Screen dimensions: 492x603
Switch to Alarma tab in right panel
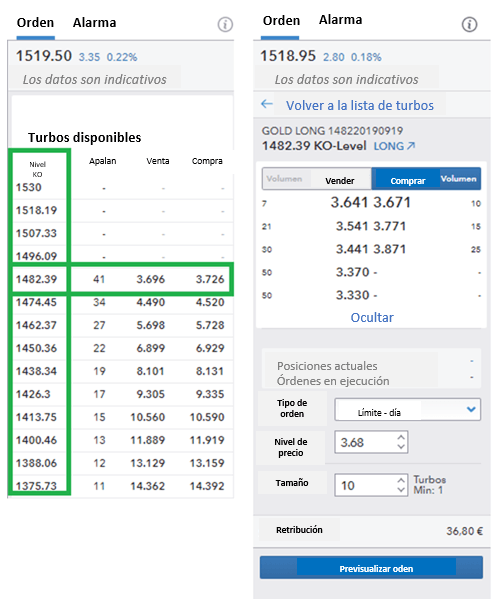click(340, 20)
